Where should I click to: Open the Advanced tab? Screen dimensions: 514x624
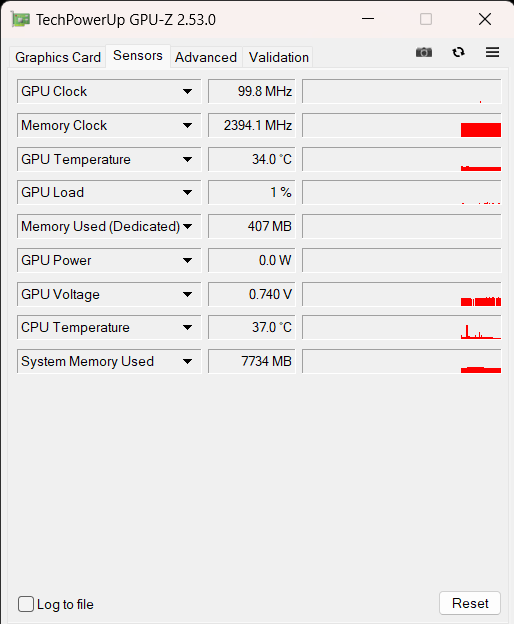[x=206, y=57]
